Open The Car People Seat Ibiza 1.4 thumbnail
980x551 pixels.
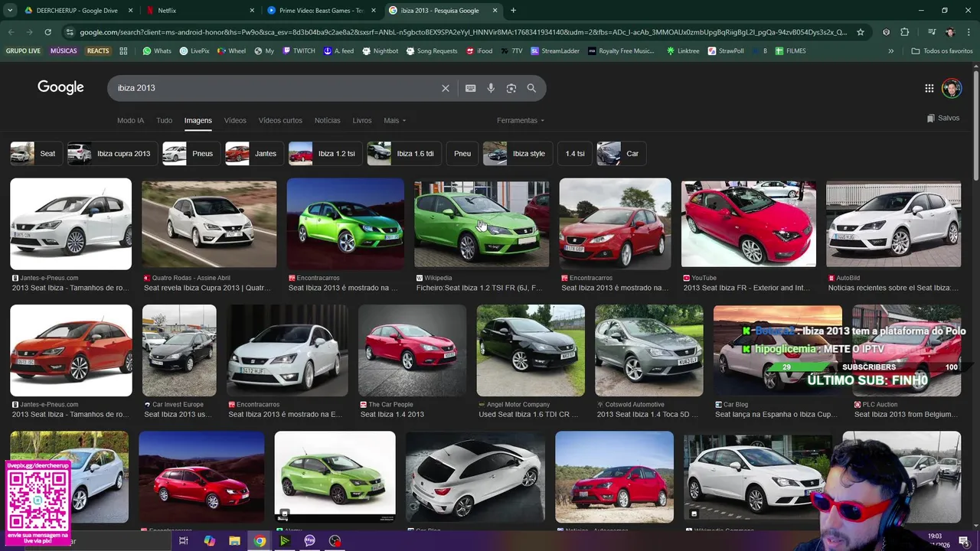coord(412,350)
